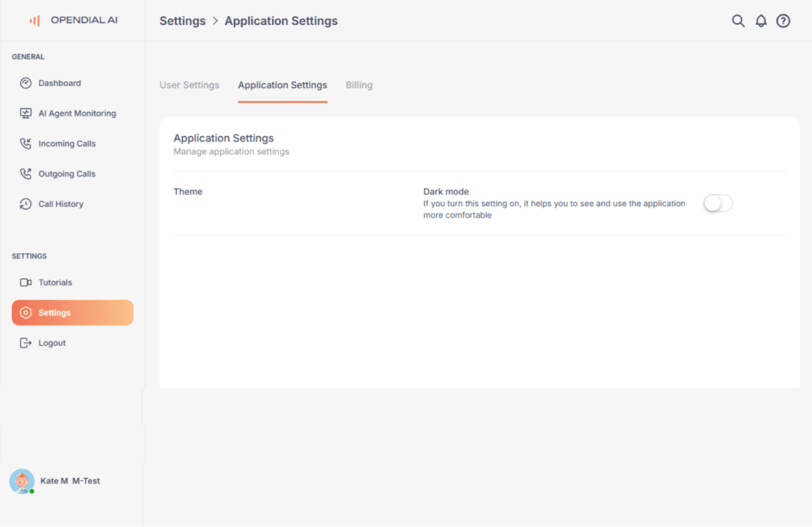812x527 pixels.
Task: Open notifications with the bell icon
Action: pos(760,20)
